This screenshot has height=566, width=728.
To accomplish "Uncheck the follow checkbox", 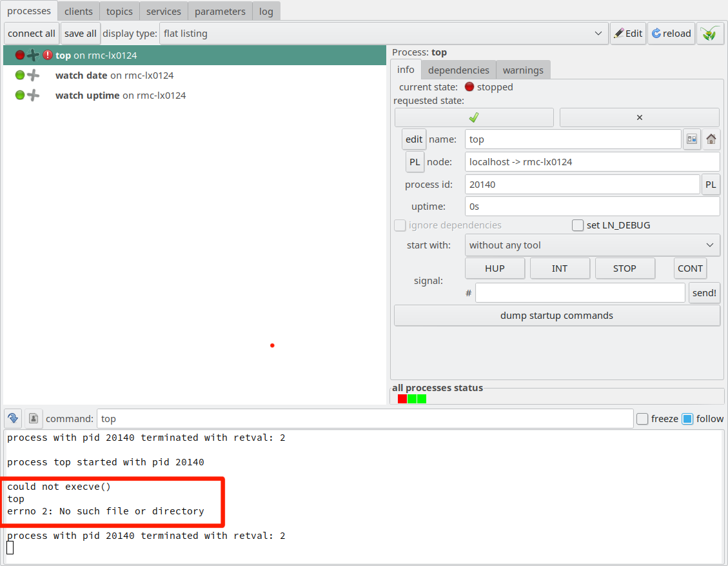I will click(x=687, y=419).
